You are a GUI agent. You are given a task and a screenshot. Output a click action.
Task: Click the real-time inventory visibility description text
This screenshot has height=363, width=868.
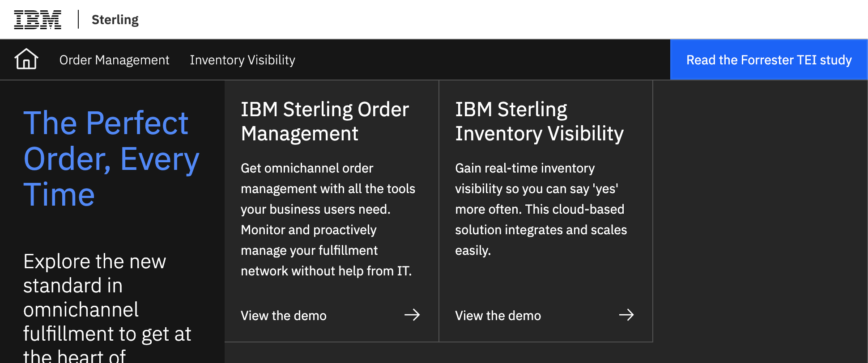tap(541, 209)
